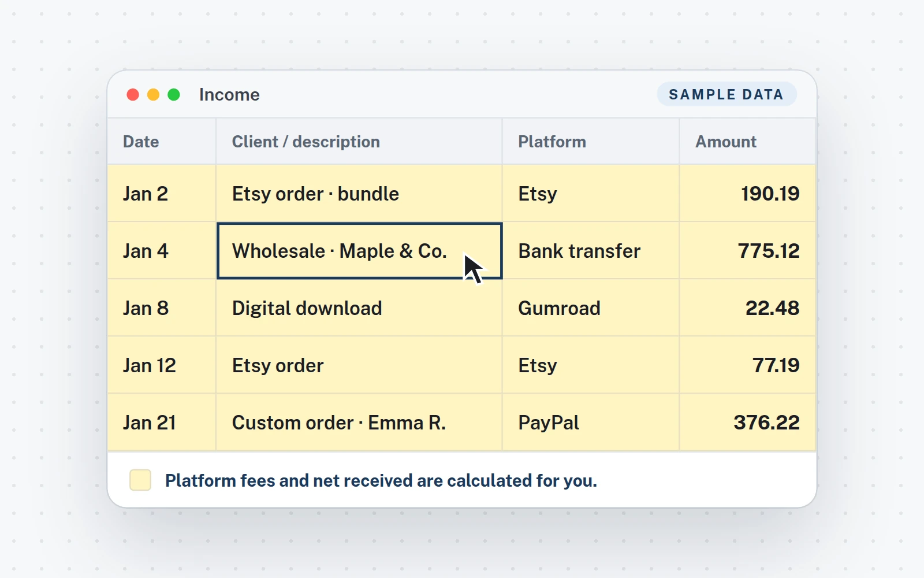Click the Jan 8 date cell
The width and height of the screenshot is (924, 578).
pyautogui.click(x=162, y=308)
